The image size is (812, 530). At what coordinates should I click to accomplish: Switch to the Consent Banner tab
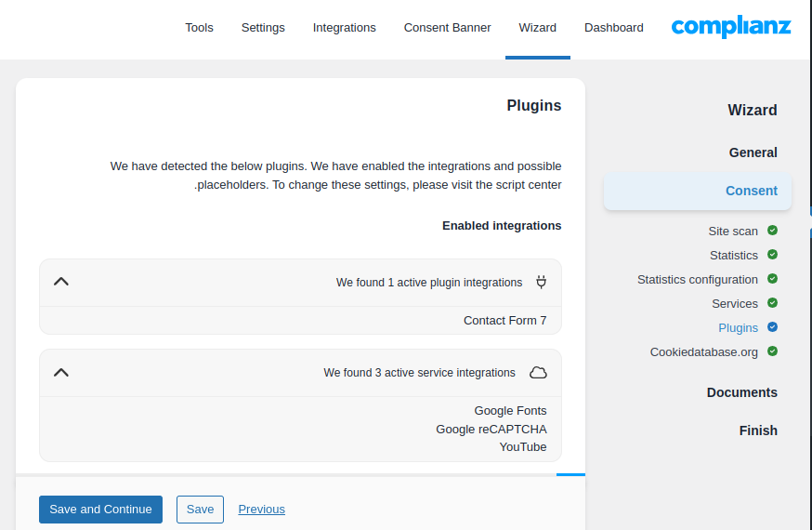click(x=447, y=28)
